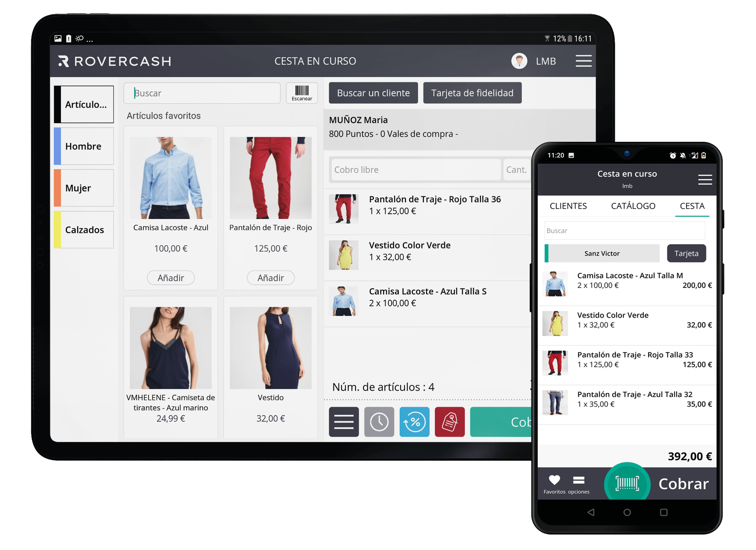
Task: Select customer Sanz Victor on phone
Action: pyautogui.click(x=602, y=253)
